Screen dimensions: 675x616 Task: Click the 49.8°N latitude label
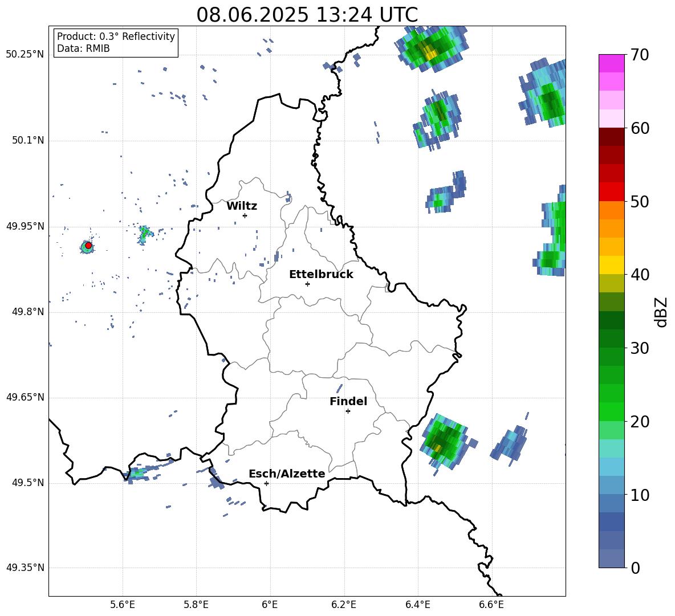tap(27, 312)
